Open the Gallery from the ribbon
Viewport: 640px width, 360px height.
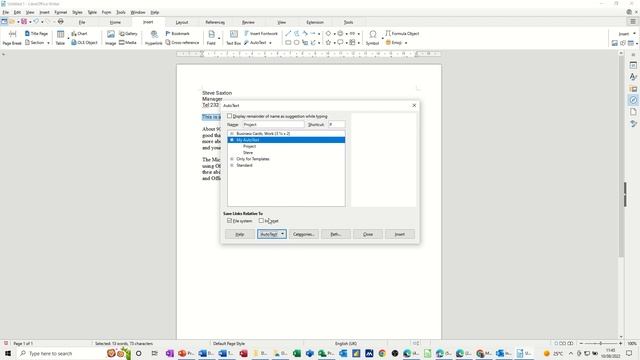128,33
